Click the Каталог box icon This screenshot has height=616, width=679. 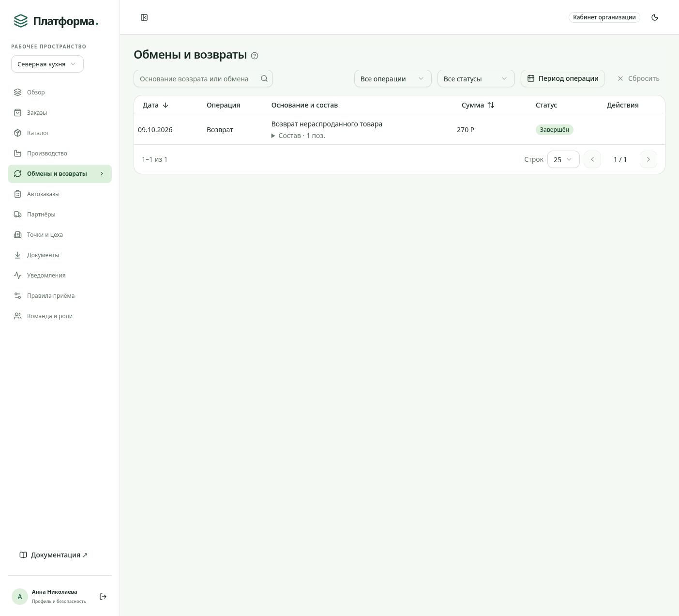coord(18,133)
